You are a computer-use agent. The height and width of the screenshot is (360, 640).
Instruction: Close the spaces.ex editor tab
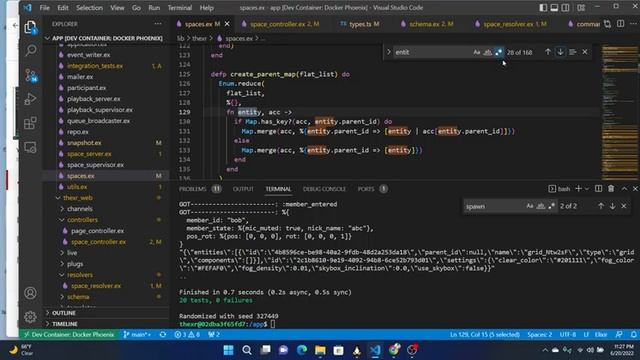[x=227, y=24]
